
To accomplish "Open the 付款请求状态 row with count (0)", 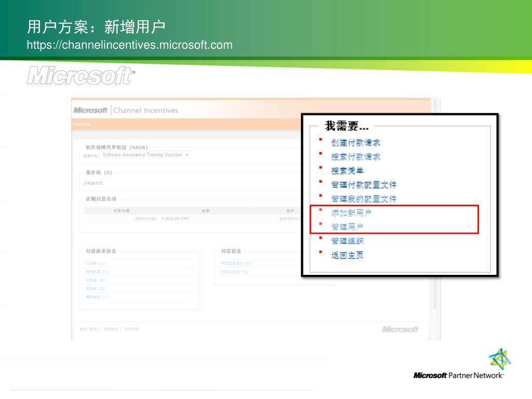I will tap(96, 289).
